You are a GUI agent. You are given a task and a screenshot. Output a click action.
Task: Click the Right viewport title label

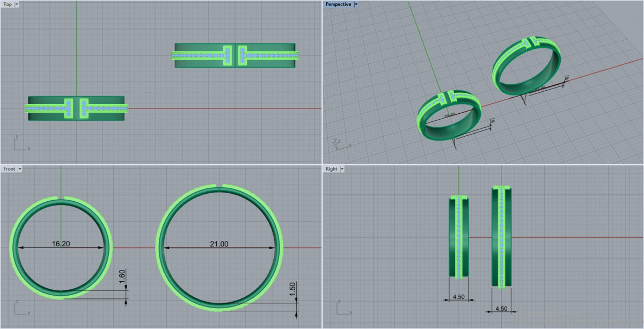pos(332,169)
